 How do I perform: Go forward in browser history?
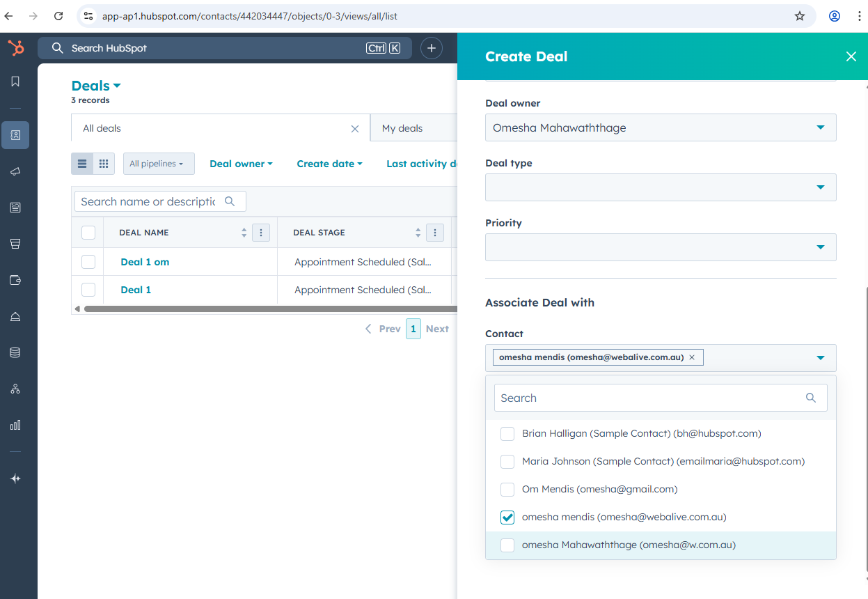(x=33, y=16)
